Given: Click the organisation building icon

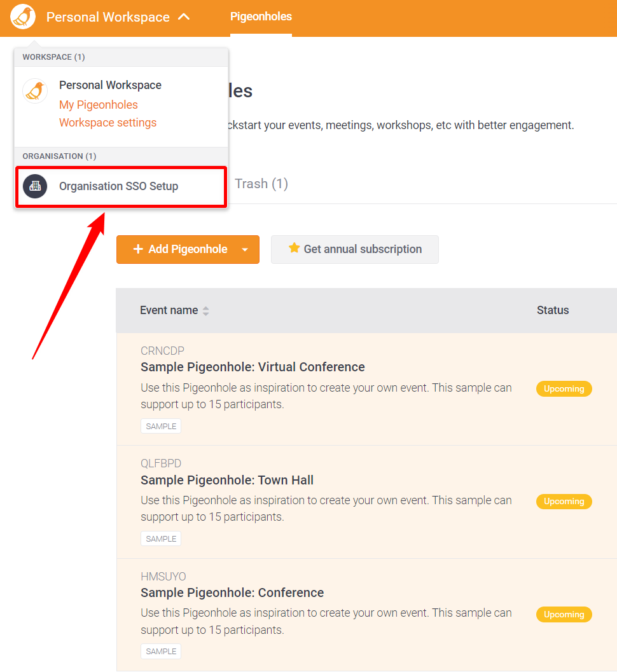Looking at the screenshot, I should (35, 186).
